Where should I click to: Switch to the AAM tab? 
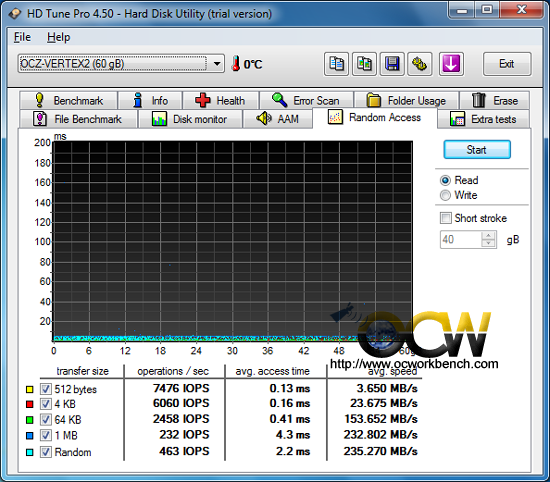pyautogui.click(x=277, y=119)
